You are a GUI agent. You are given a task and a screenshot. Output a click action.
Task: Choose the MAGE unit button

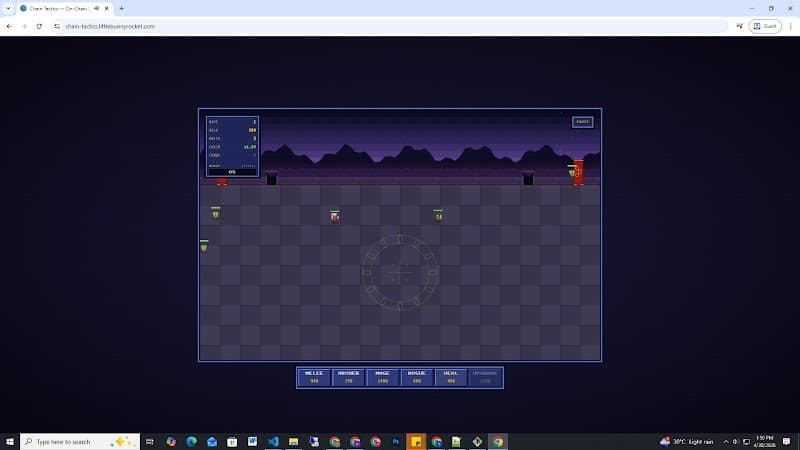(382, 378)
